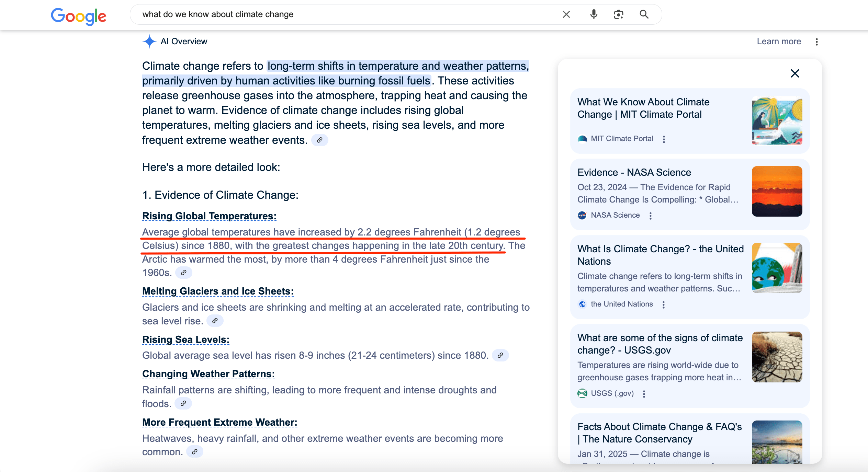The height and width of the screenshot is (472, 868).
Task: Open source link after extreme weather events summary
Action: click(x=320, y=140)
